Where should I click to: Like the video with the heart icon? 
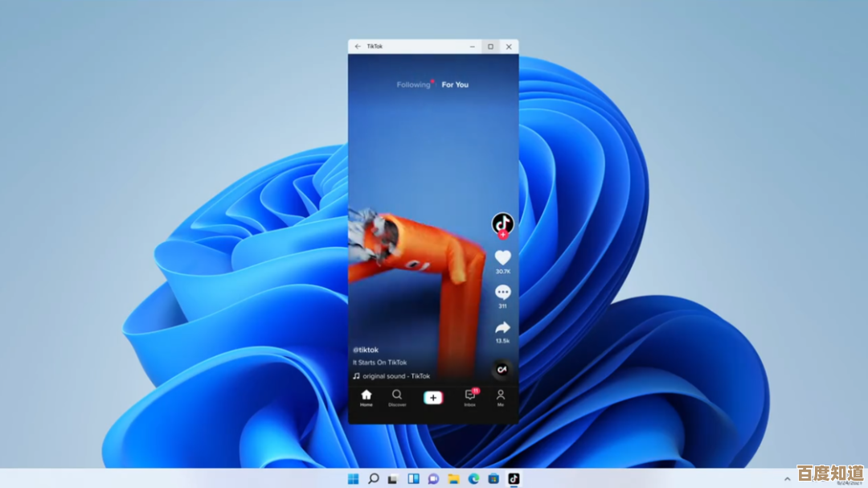(x=503, y=257)
